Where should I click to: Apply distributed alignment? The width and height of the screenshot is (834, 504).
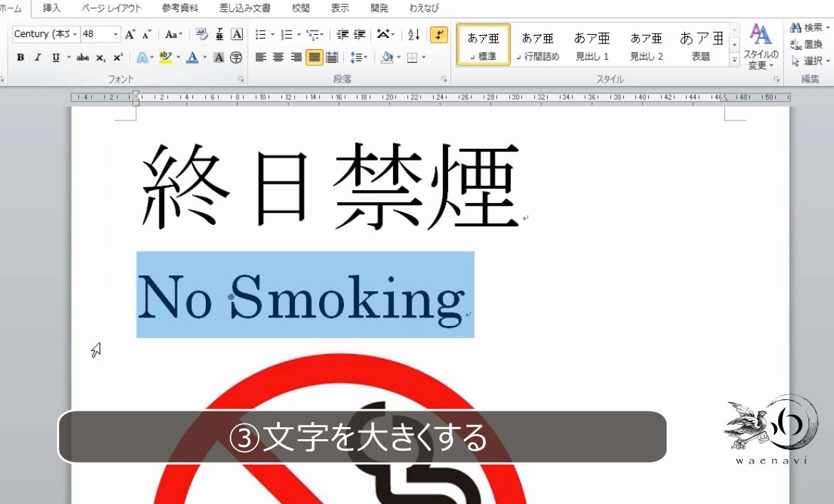tap(332, 58)
